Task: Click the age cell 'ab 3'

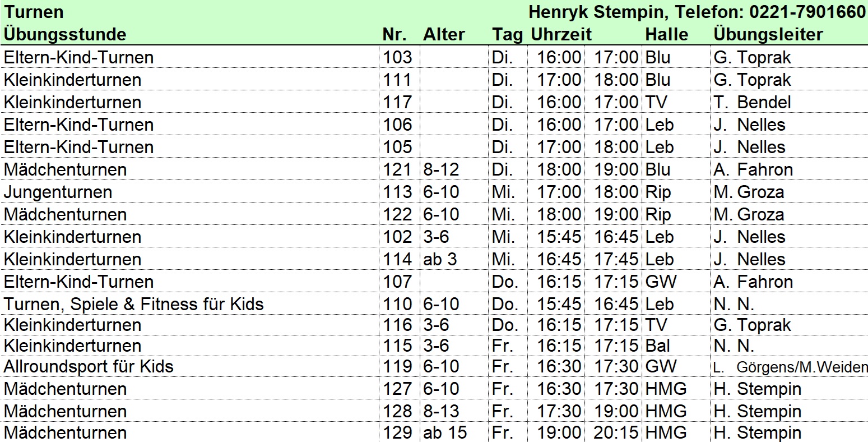Action: [x=440, y=259]
